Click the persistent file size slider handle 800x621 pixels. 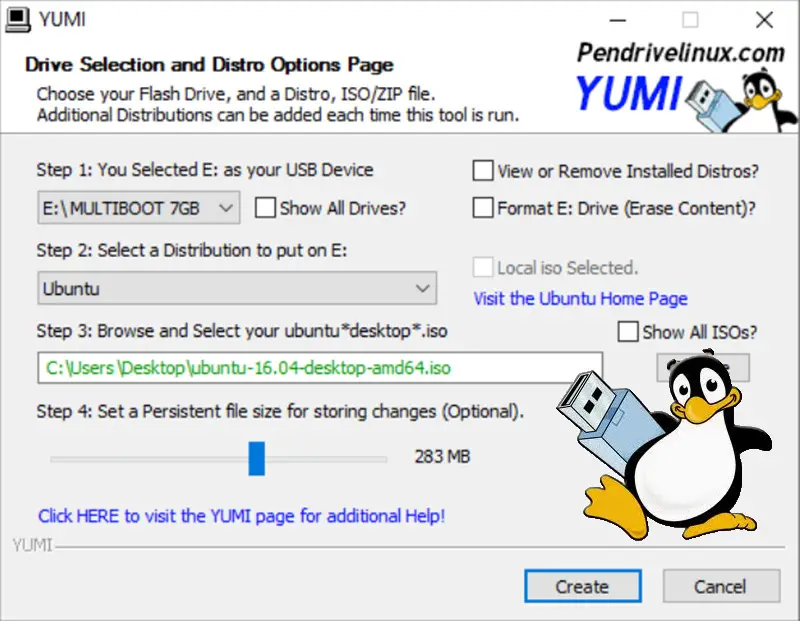click(257, 458)
